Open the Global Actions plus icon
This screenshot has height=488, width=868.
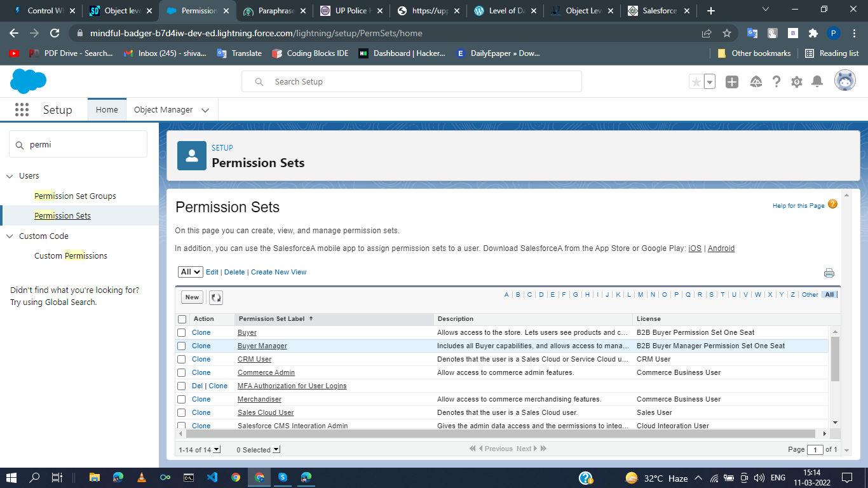pyautogui.click(x=732, y=82)
